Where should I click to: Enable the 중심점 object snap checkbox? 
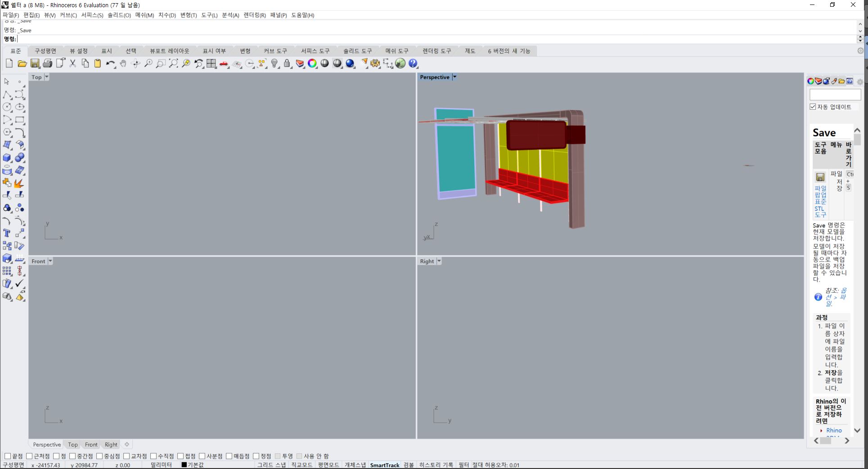point(99,456)
